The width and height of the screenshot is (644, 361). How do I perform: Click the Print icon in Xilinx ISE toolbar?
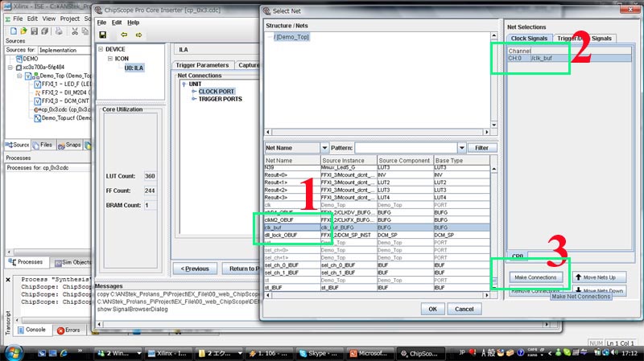click(59, 31)
